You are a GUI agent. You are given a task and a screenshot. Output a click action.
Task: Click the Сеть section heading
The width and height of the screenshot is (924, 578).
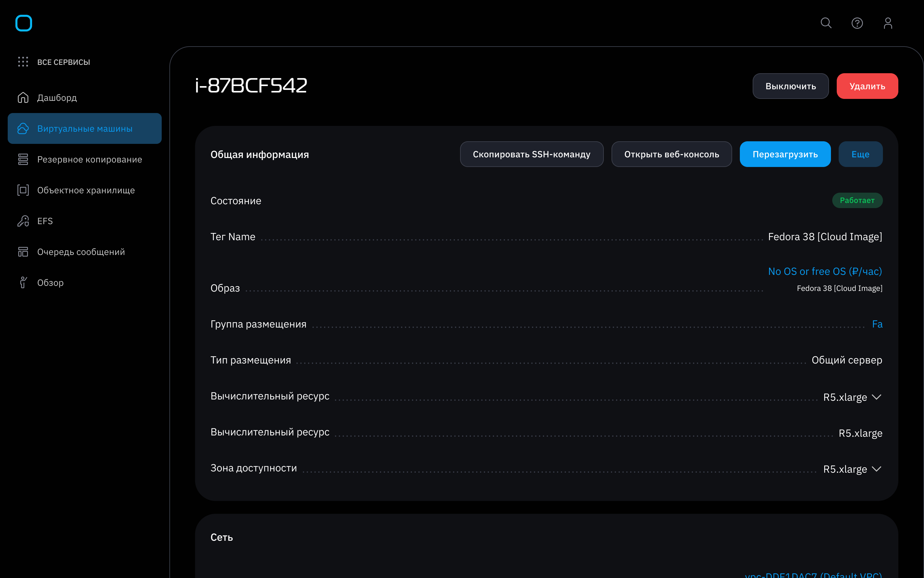click(221, 538)
